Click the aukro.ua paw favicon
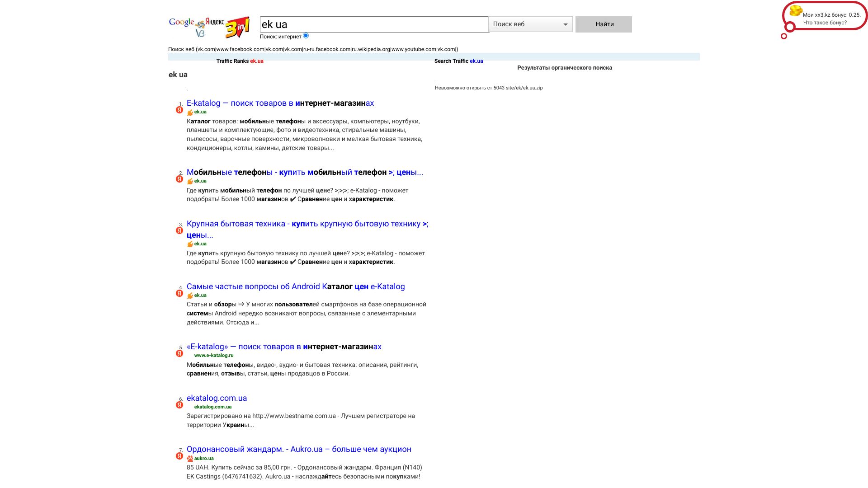 190,459
